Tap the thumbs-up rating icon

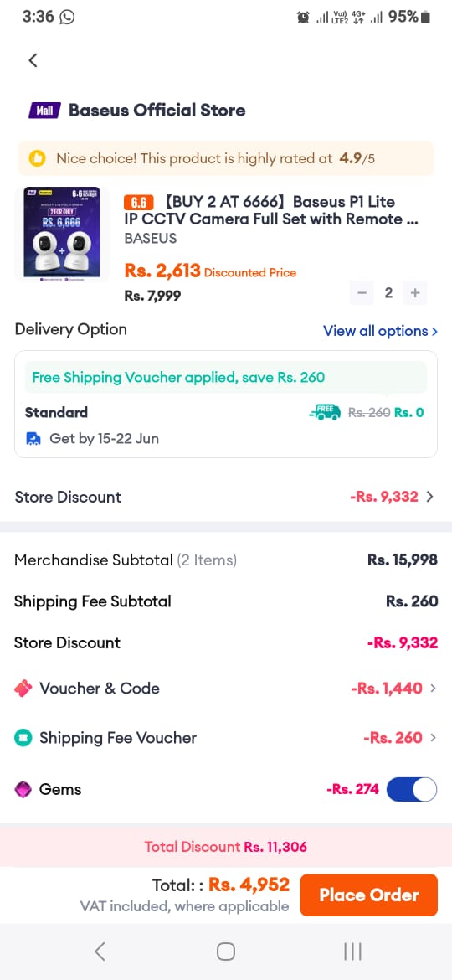[x=38, y=158]
